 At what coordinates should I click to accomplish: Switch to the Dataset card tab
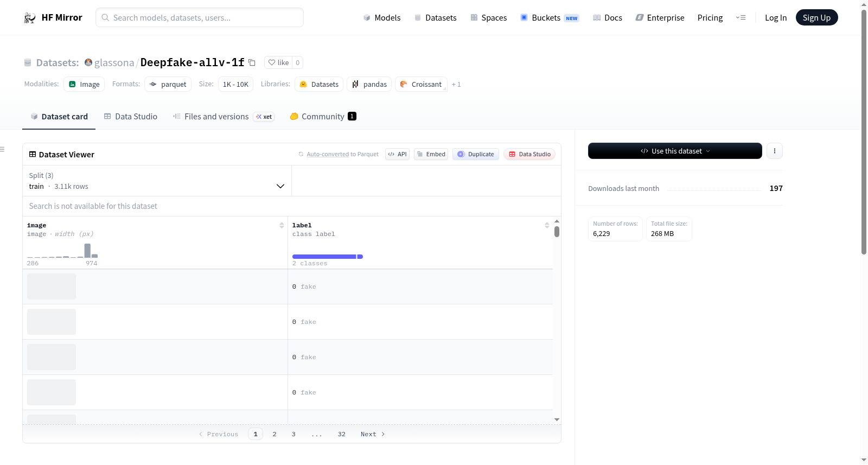point(59,117)
